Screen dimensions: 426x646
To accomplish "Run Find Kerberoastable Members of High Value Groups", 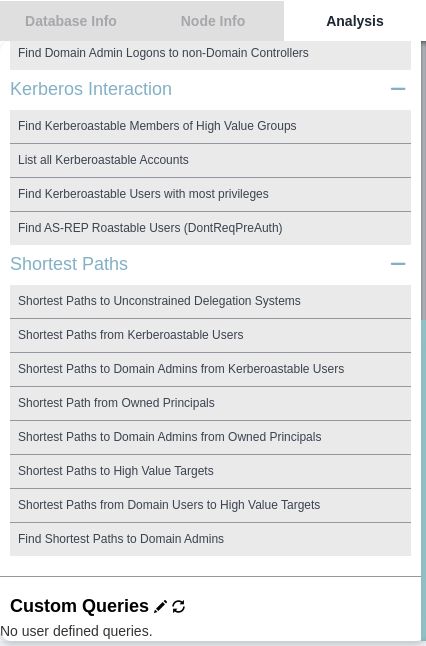I will [x=210, y=126].
